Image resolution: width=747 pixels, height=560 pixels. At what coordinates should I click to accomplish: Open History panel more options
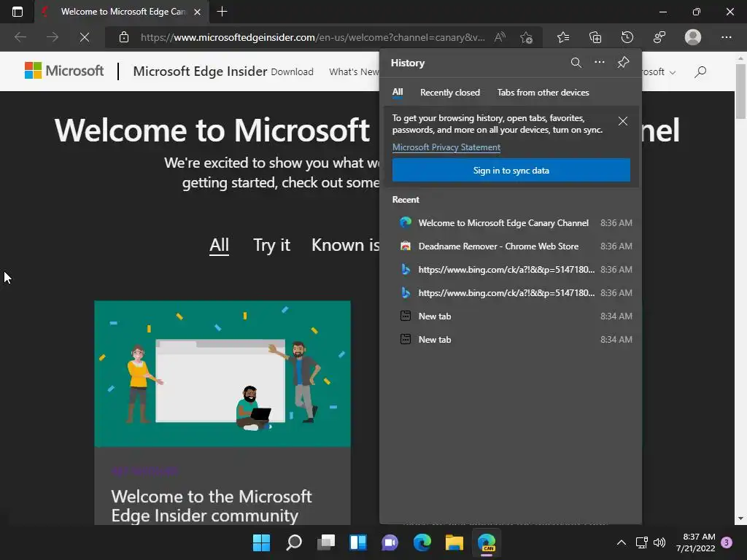pos(600,63)
